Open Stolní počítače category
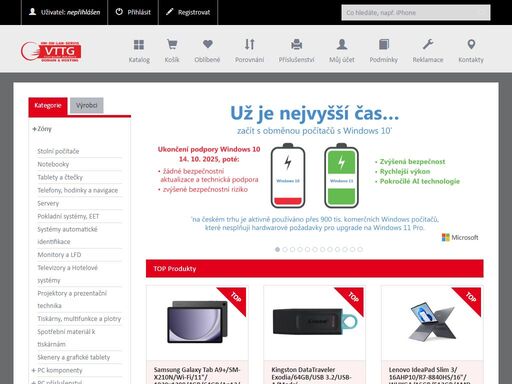Viewport: 512px width, 384px height. (x=58, y=151)
